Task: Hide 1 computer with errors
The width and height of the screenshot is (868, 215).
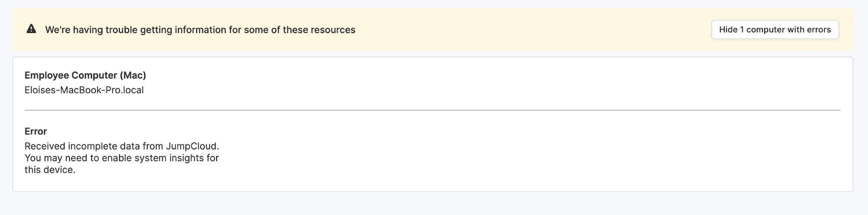Action: (x=775, y=30)
